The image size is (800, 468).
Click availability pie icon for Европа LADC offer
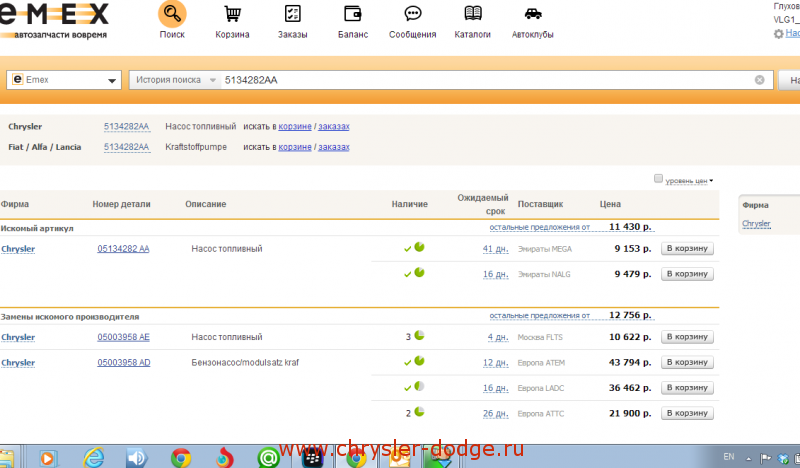pos(419,386)
